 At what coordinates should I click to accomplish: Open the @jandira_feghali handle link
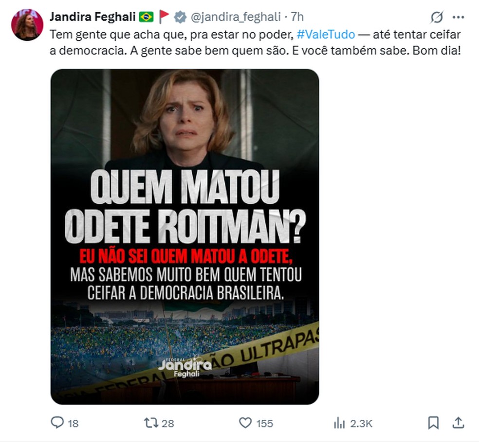(x=236, y=17)
